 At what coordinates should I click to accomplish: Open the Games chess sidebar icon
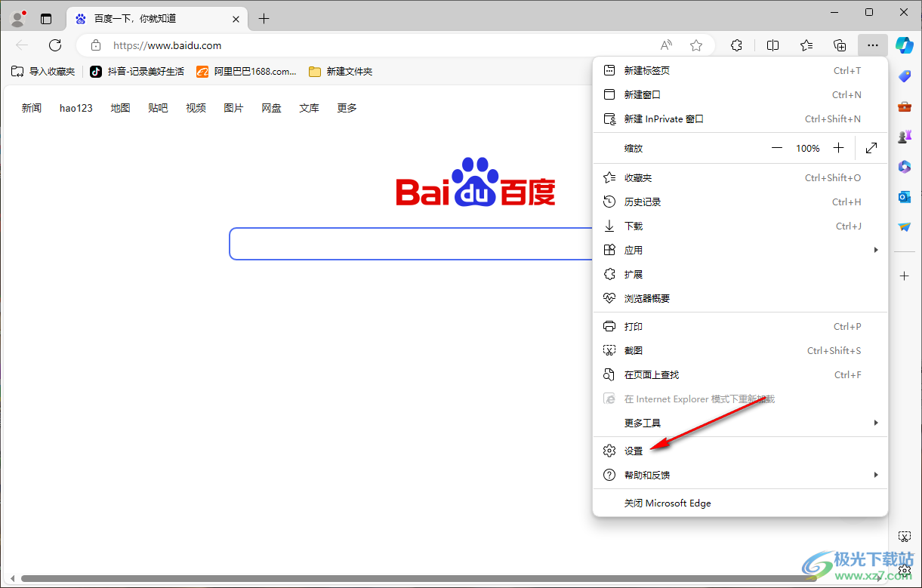[904, 137]
